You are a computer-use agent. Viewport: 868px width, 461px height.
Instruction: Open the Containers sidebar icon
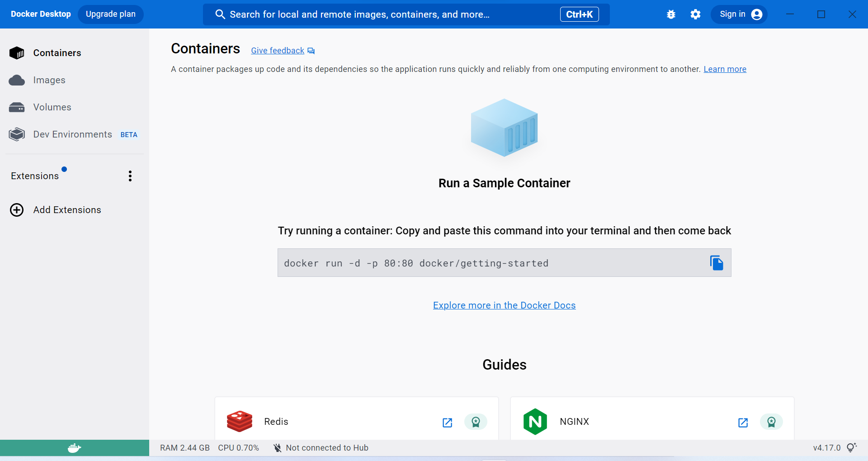(17, 53)
